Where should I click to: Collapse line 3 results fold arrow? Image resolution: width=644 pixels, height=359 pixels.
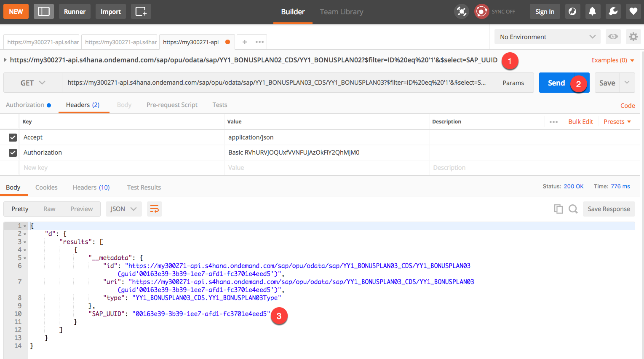point(25,242)
